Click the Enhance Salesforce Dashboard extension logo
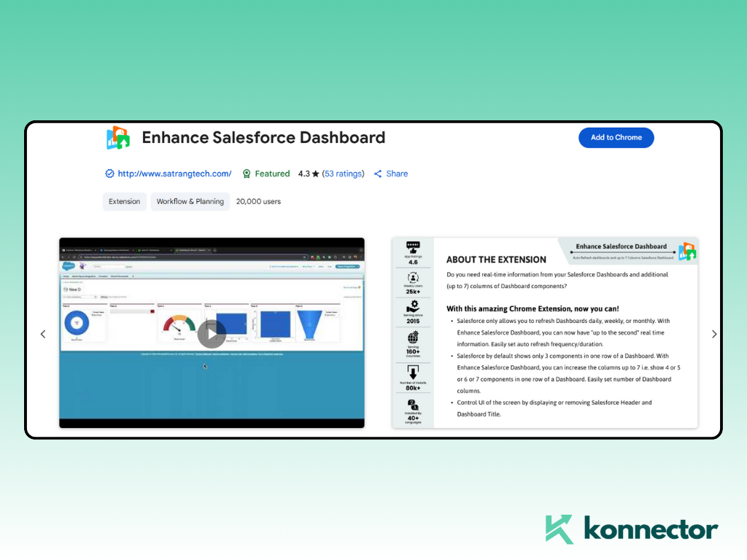Screen dimensions: 747x560 (117, 138)
